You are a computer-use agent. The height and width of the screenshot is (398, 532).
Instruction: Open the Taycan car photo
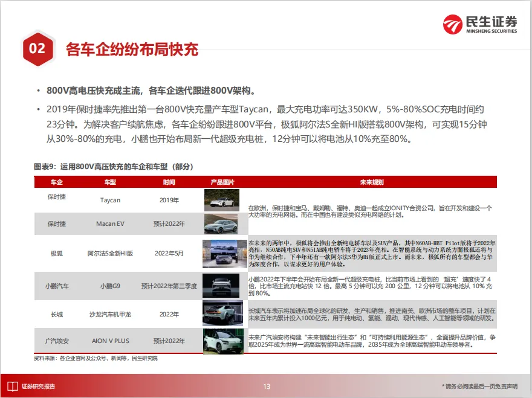tap(222, 200)
